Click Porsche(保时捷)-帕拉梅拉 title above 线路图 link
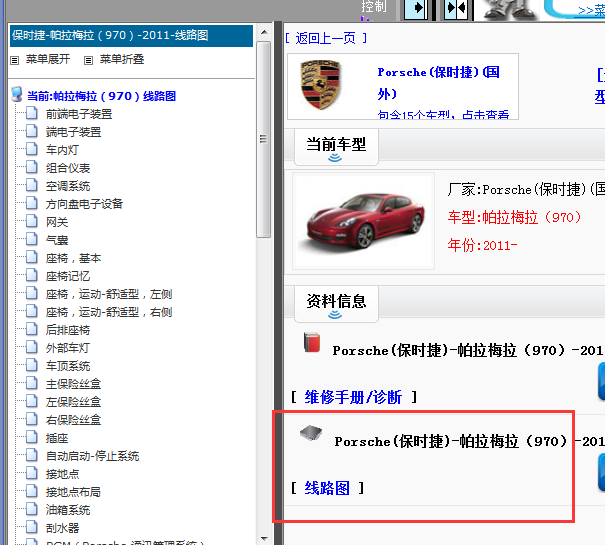This screenshot has width=605, height=545. tap(469, 441)
